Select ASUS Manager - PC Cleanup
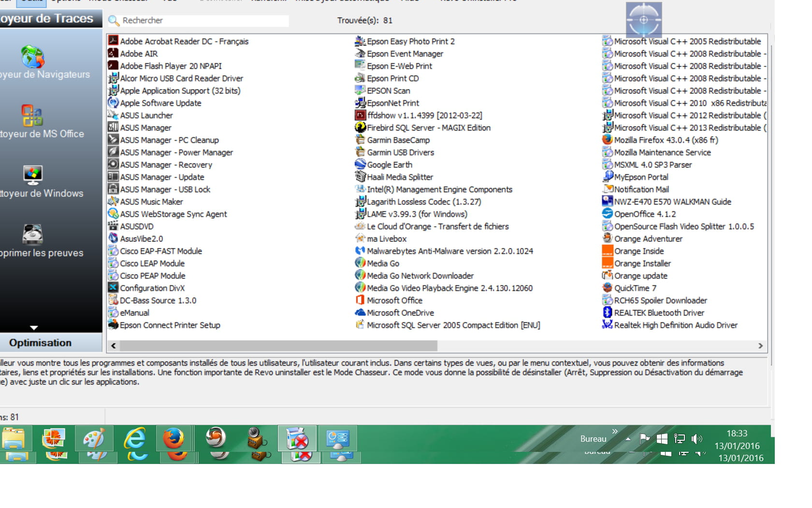 coord(169,140)
